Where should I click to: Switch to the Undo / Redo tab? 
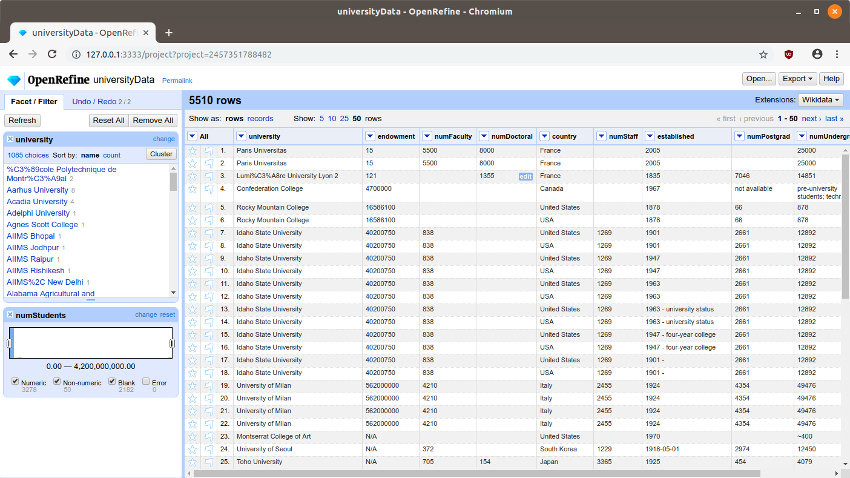(x=96, y=101)
